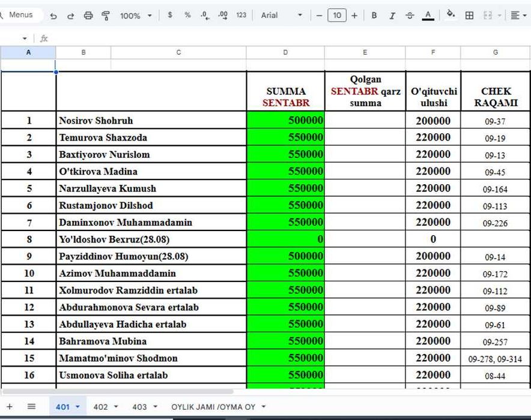Select cell Bahramova Mubina
531x420 pixels.
coord(151,341)
